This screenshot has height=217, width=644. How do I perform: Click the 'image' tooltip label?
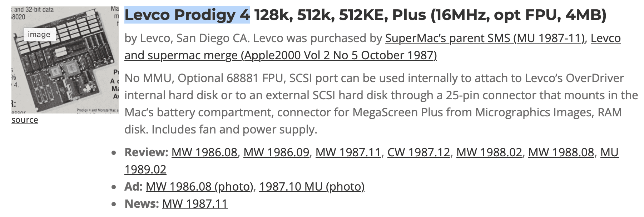(39, 35)
